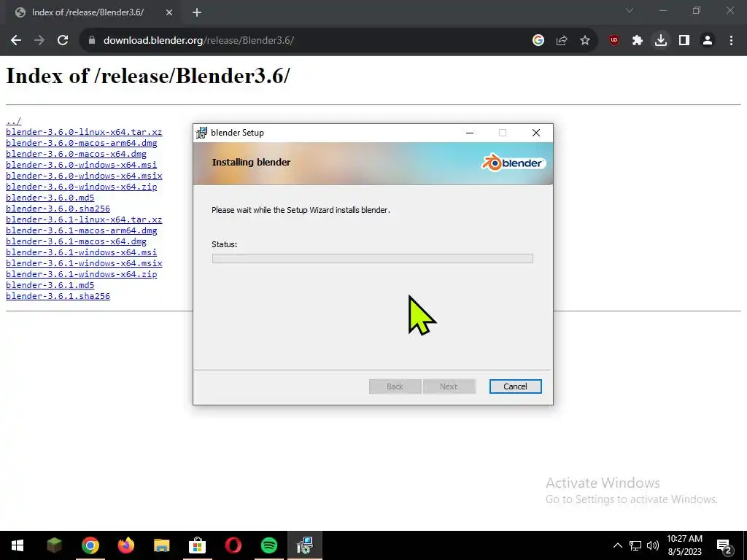747x560 pixels.
Task: Open Opera browser from taskbar
Action: click(x=233, y=545)
